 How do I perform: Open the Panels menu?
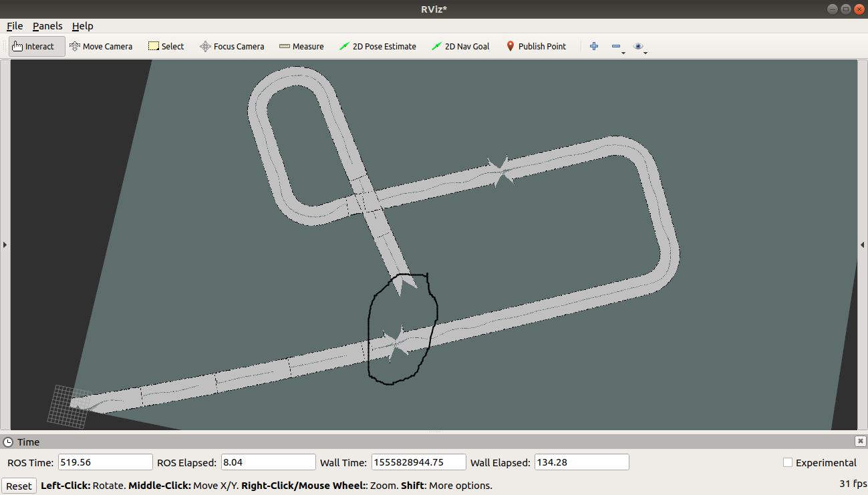(47, 26)
